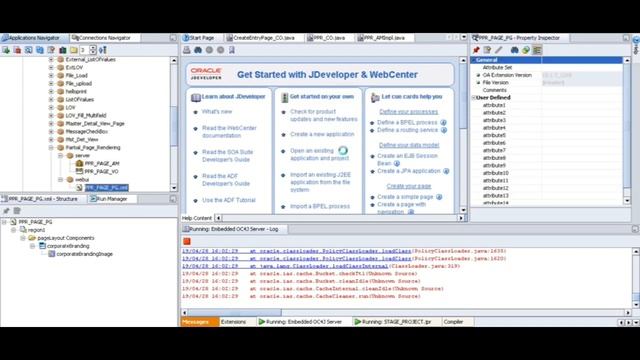Screen dimensions: 640x360
Task: Toggle the categories view icon in Property Inspector
Action: (x=537, y=50)
